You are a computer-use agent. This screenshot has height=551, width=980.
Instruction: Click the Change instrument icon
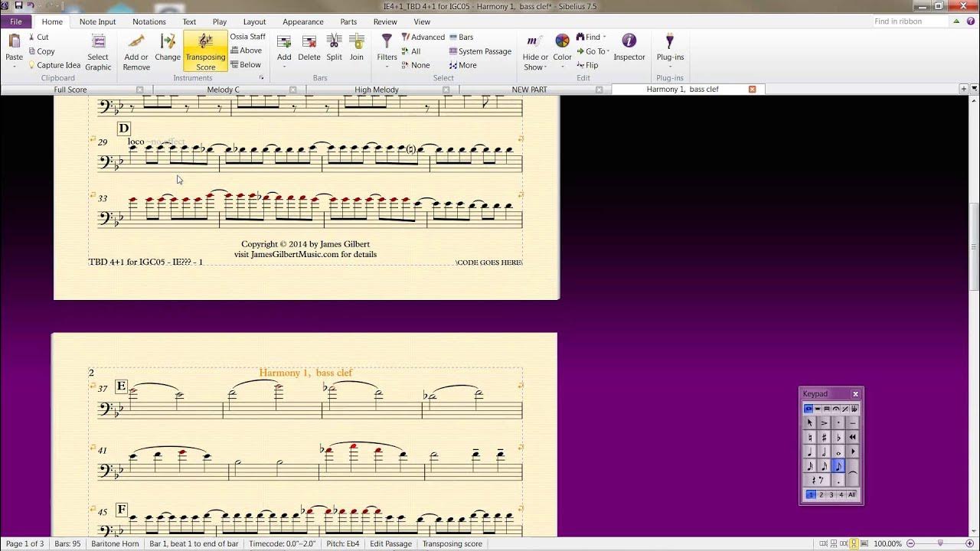(168, 41)
